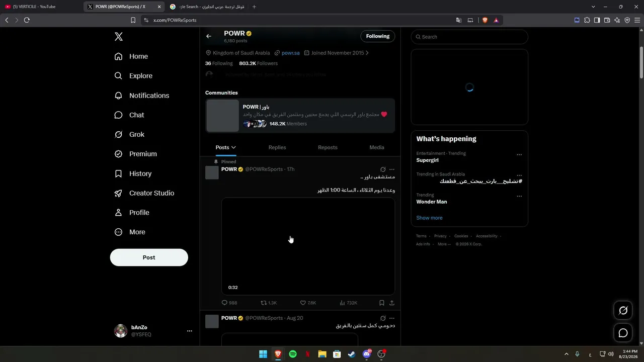
Task: Open the Terms footer link
Action: point(421,236)
